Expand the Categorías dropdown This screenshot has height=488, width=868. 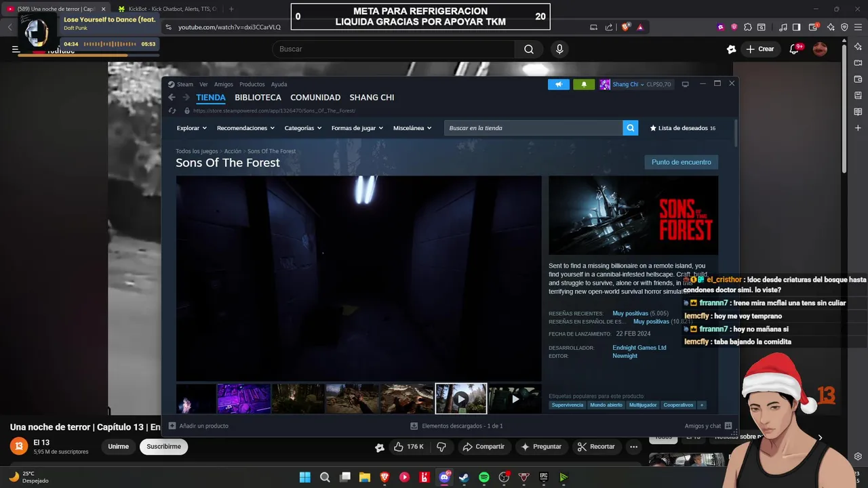click(x=302, y=128)
